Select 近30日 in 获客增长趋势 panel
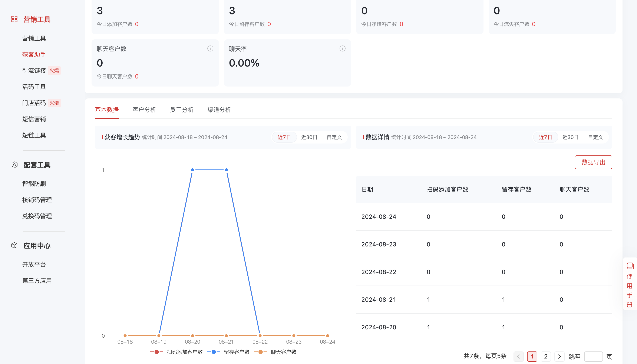 (309, 137)
